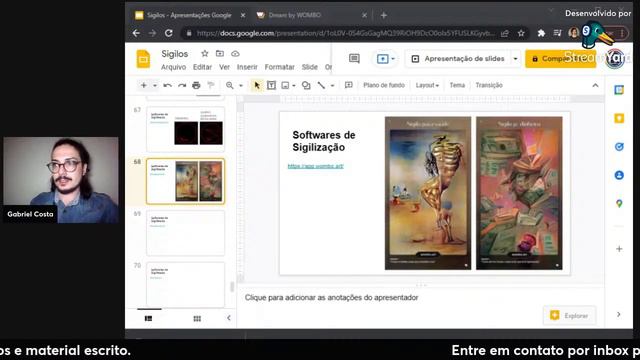Viewport: 640px width, 360px height.
Task: Click the present to meeting icon
Action: 382,59
